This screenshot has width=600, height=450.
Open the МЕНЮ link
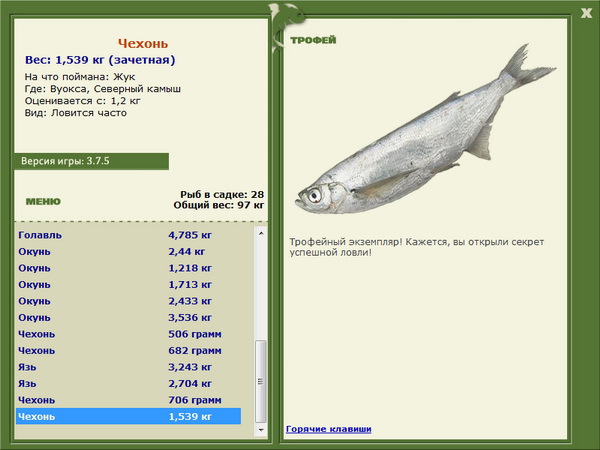tap(43, 202)
